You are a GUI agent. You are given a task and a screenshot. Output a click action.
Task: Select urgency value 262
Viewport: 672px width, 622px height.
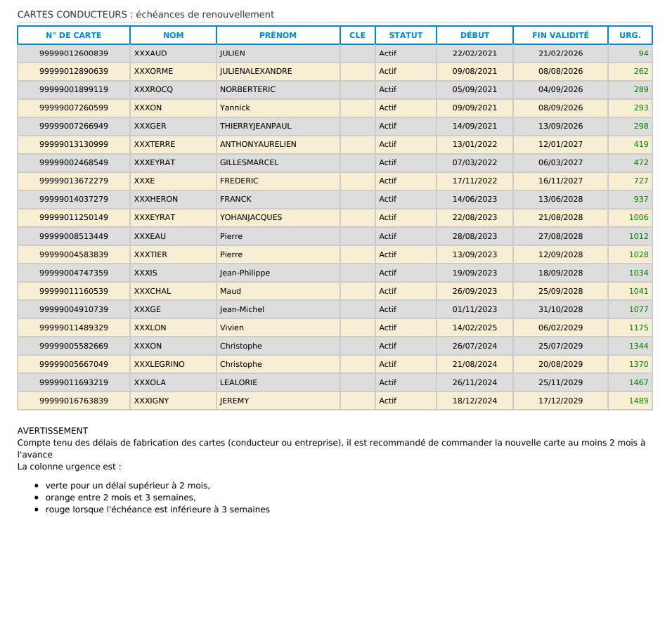[640, 71]
